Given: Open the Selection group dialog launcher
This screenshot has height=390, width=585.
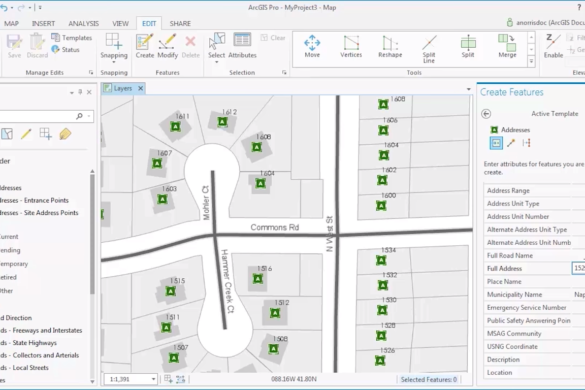Looking at the screenshot, I should point(284,72).
